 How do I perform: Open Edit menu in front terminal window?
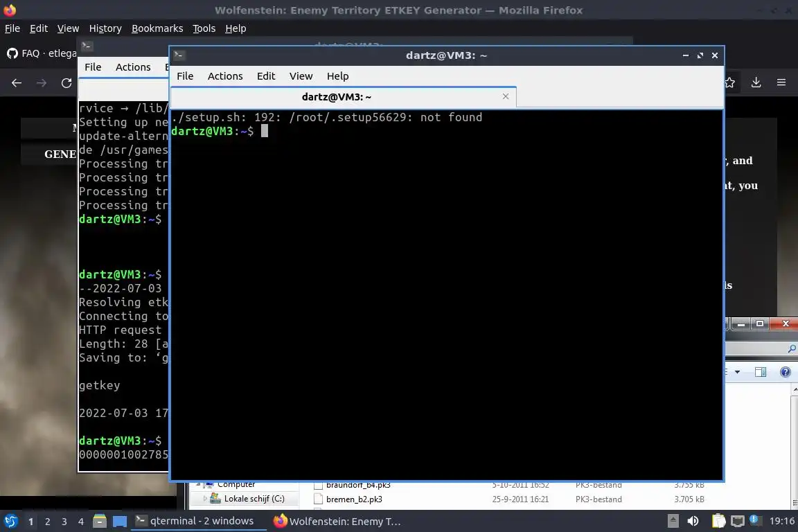coord(266,76)
